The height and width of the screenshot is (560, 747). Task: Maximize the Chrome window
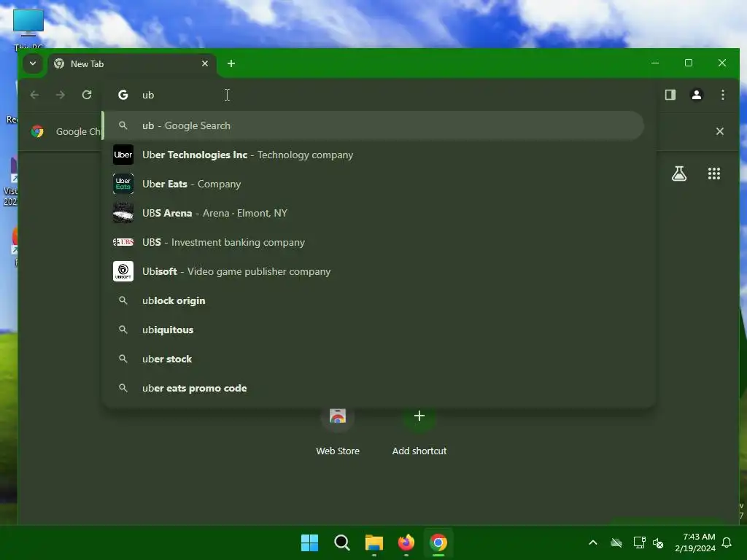[689, 63]
